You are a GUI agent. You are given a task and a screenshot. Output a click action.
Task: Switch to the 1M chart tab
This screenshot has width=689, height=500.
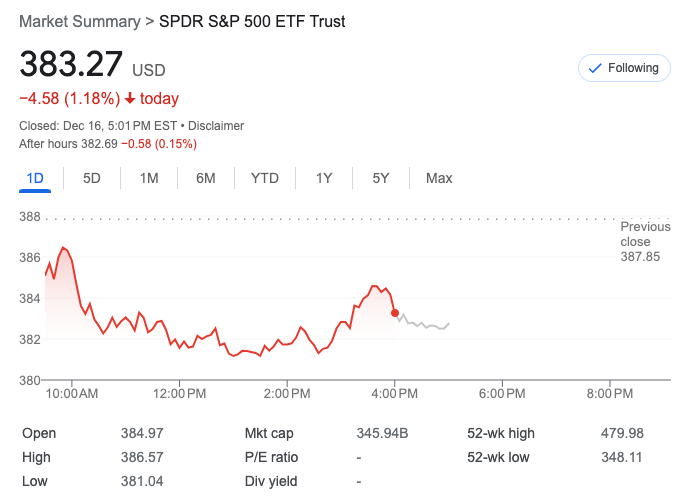[x=149, y=179]
